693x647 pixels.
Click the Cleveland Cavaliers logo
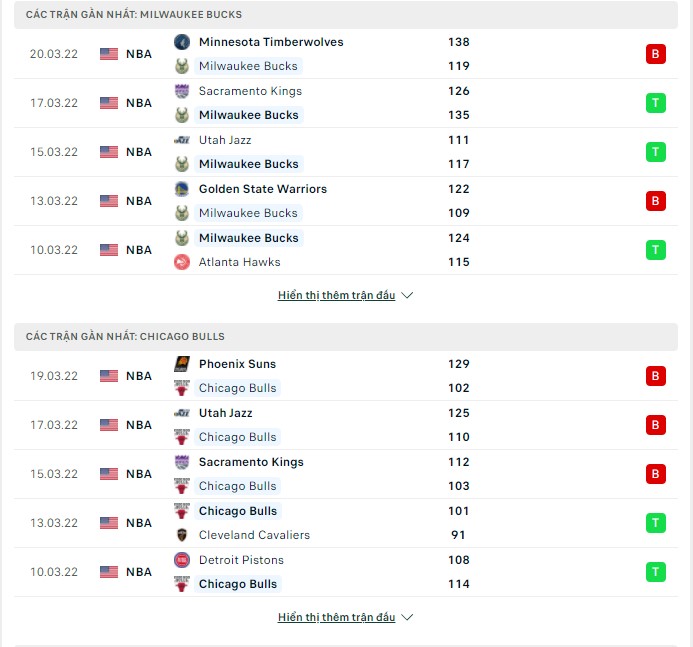pos(182,535)
